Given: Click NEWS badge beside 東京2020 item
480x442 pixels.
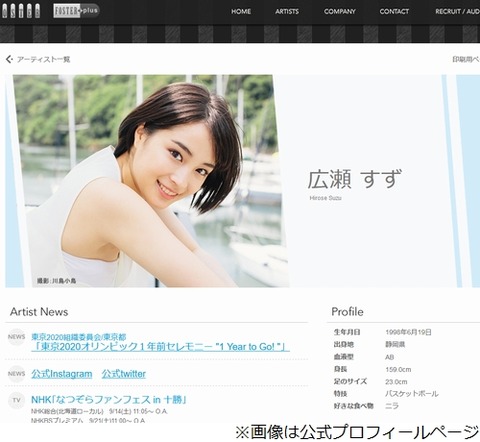Looking at the screenshot, I should [16, 337].
